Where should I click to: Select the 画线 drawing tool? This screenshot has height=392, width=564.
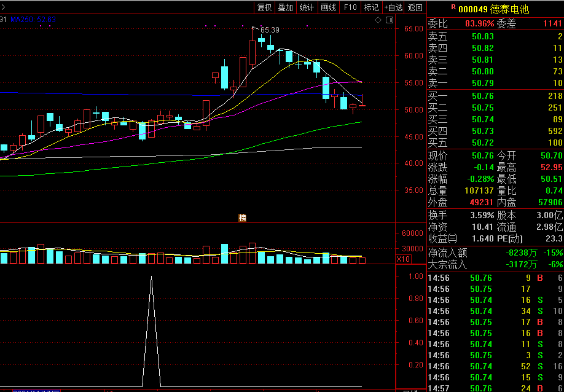click(x=329, y=7)
